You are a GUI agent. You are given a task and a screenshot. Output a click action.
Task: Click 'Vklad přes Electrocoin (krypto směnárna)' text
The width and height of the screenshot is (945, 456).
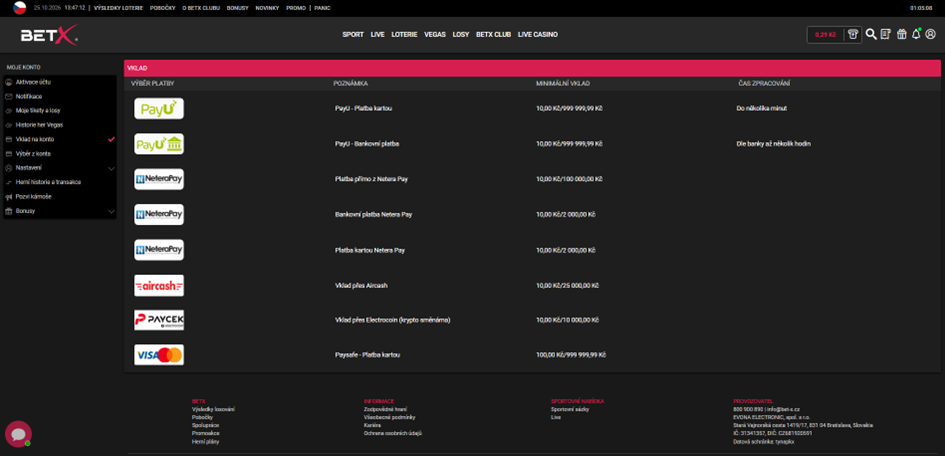[392, 320]
